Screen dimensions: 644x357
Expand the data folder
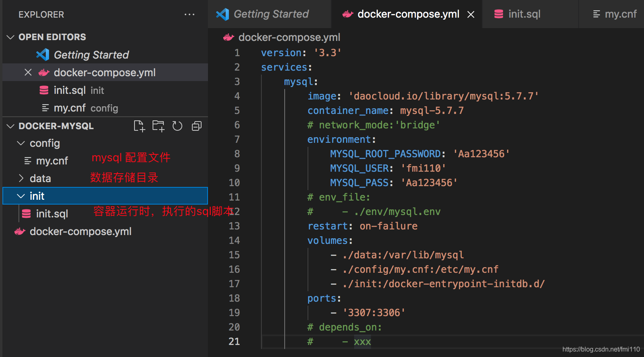(21, 178)
